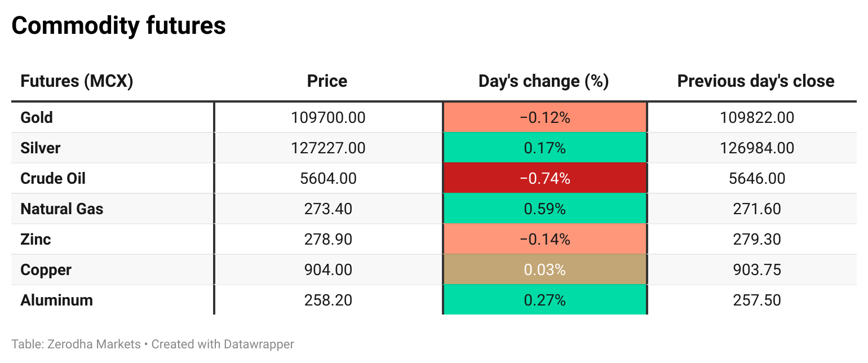This screenshot has height=363, width=868.
Task: Open the Created with Datawrapper link
Action: [223, 344]
